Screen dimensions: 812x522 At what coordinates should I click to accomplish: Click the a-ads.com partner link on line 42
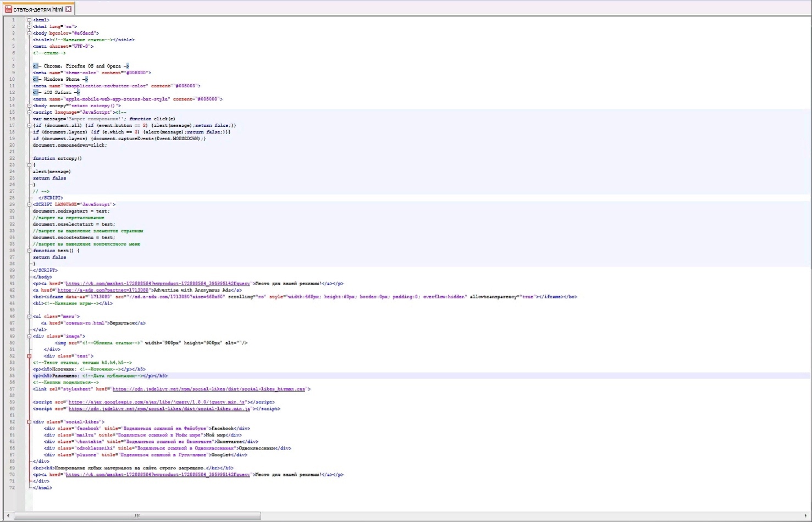pyautogui.click(x=103, y=290)
